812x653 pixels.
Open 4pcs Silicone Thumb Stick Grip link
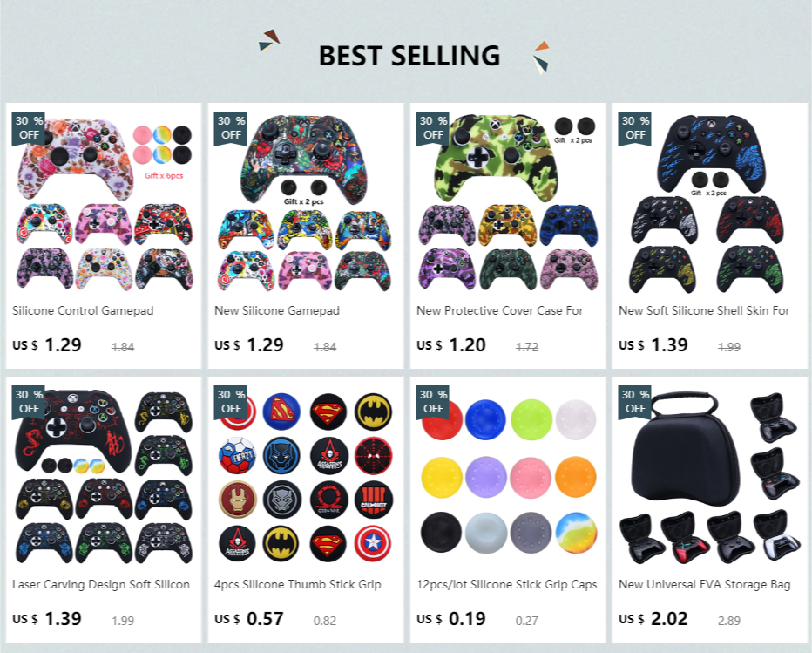(x=298, y=585)
